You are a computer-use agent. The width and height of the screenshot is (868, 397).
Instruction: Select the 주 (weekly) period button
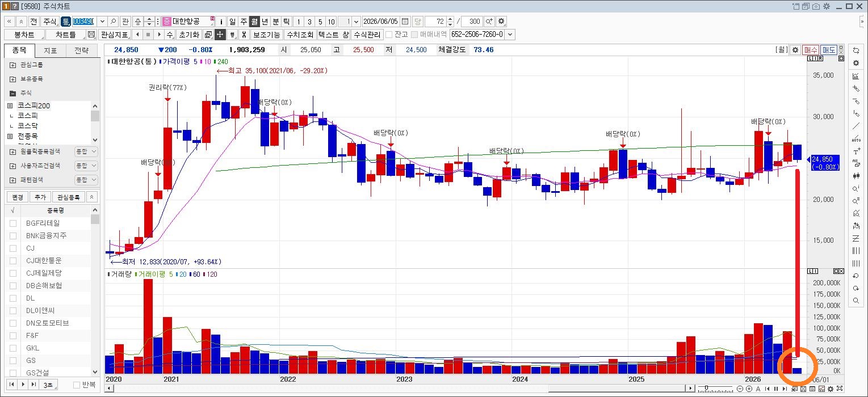[243, 22]
